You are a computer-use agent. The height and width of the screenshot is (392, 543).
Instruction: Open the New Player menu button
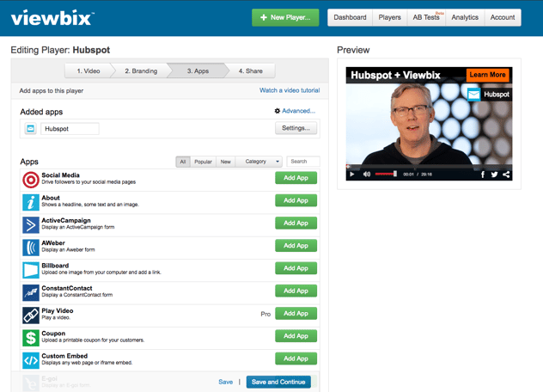coord(285,17)
